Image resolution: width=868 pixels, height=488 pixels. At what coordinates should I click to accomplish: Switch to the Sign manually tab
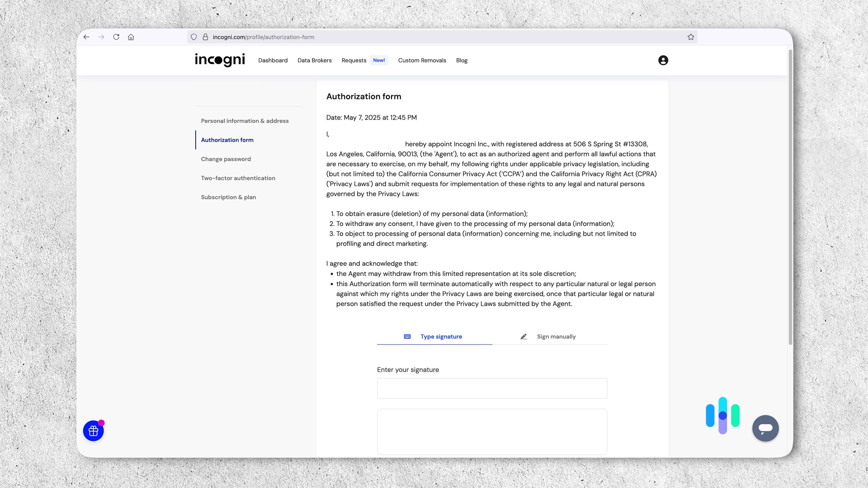click(x=556, y=336)
